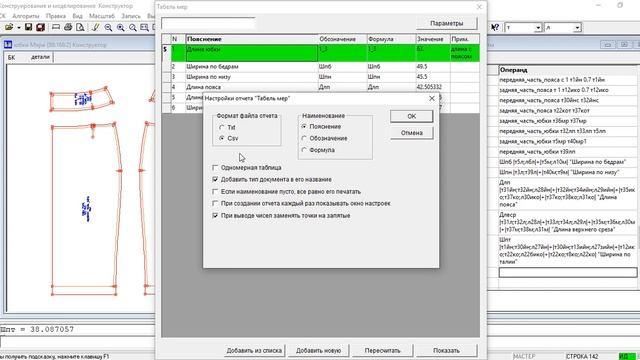The height and width of the screenshot is (360, 640).
Task: Click the 'Значение' column header
Action: tap(433, 39)
